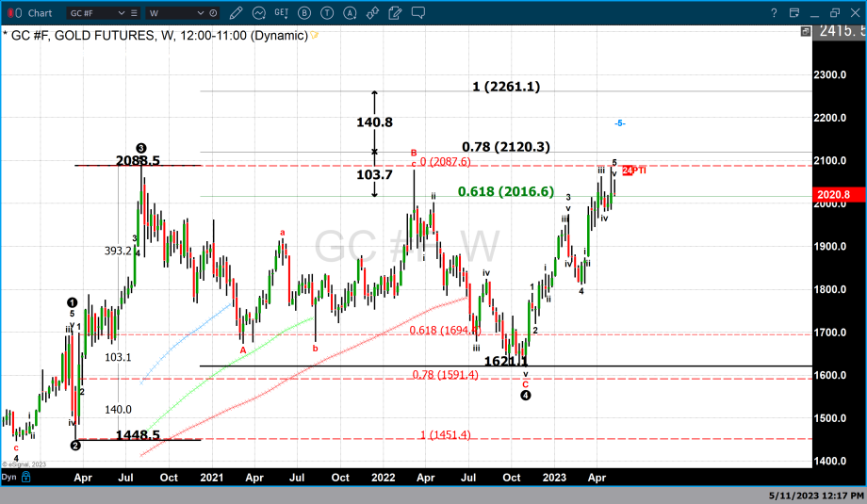Viewport: 867px width, 504px height.
Task: Open the Chart window menu
Action: 40,13
